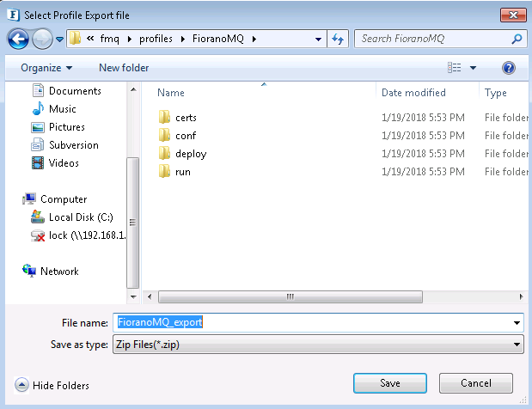Click the Save button
This screenshot has width=532, height=409.
[390, 383]
